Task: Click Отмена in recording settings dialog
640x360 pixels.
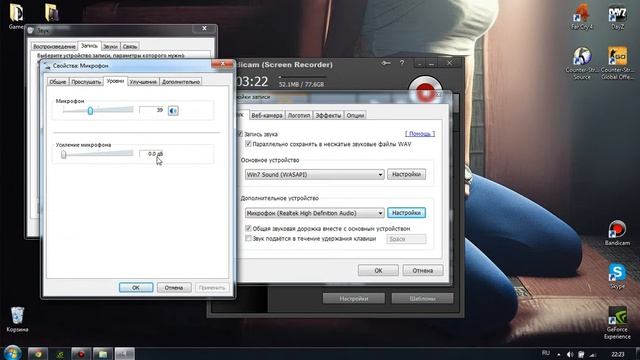Action: point(422,270)
